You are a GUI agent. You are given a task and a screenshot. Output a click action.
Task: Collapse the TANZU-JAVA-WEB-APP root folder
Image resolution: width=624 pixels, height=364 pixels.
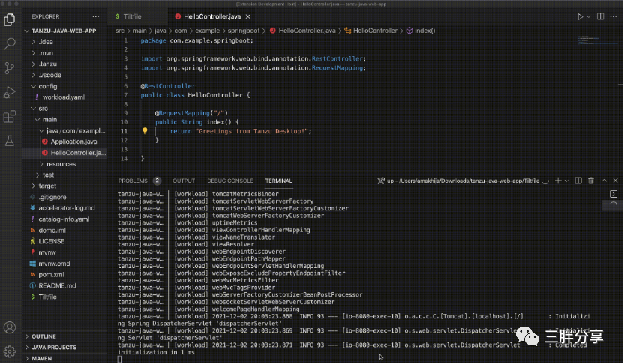[64, 31]
